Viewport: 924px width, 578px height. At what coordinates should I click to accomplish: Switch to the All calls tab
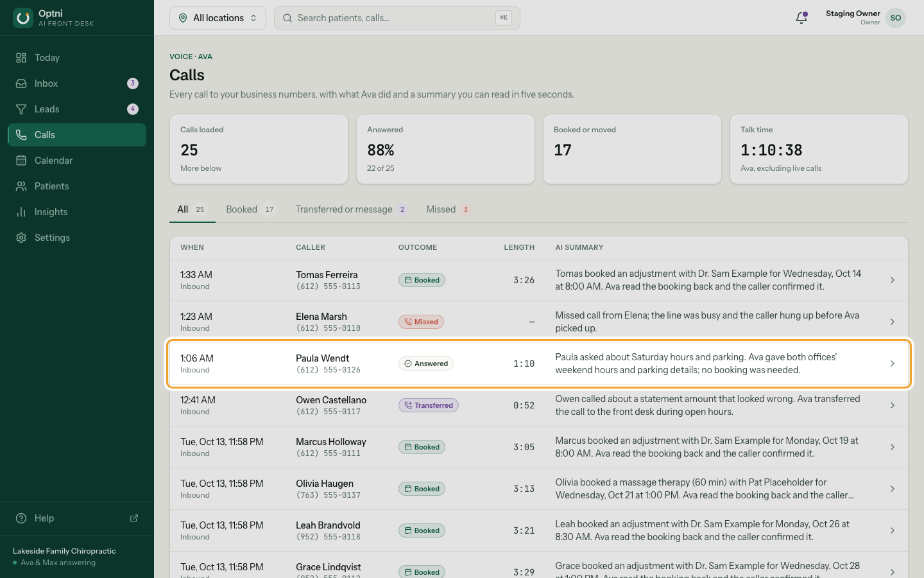[192, 209]
